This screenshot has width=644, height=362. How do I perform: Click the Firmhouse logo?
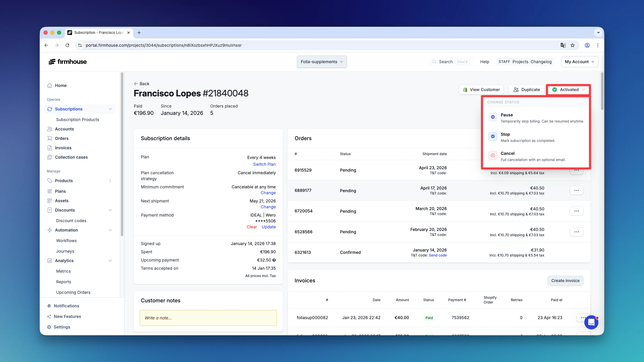pos(68,62)
